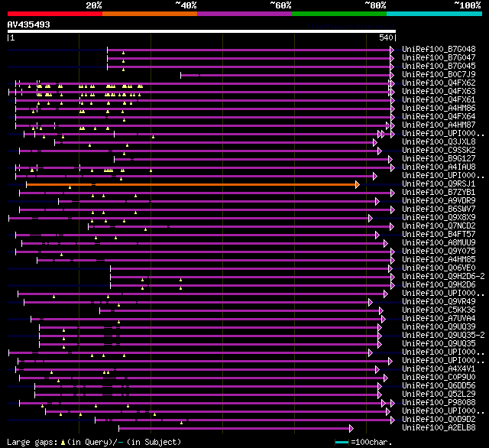489x448 pixels.
Task: Open hit UniRef100_B7G045
Action: coord(439,67)
